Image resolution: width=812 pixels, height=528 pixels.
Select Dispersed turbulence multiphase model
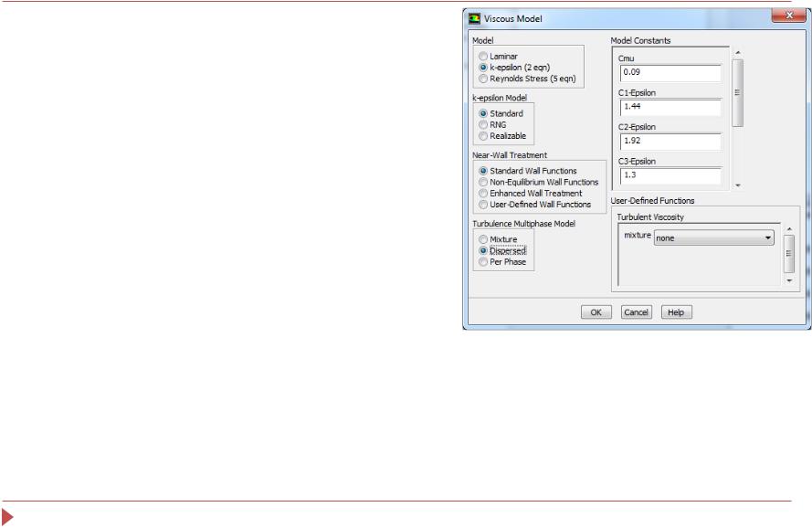coord(483,251)
